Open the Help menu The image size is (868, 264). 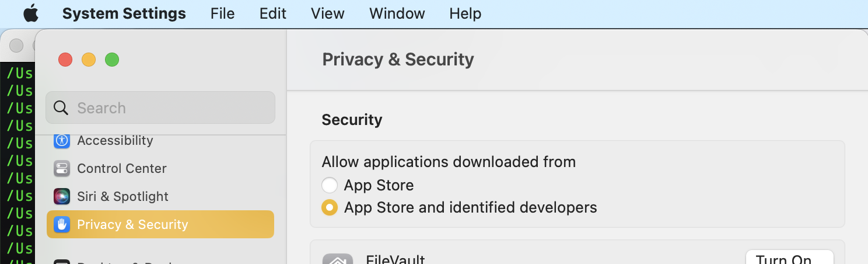466,13
